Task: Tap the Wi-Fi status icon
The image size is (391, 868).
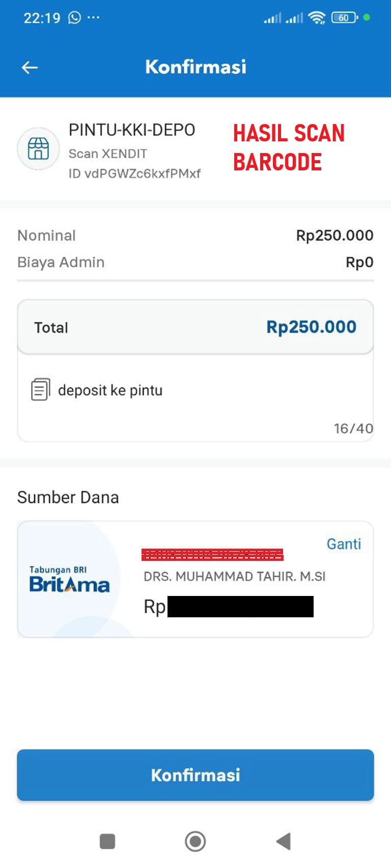Action: point(317,18)
